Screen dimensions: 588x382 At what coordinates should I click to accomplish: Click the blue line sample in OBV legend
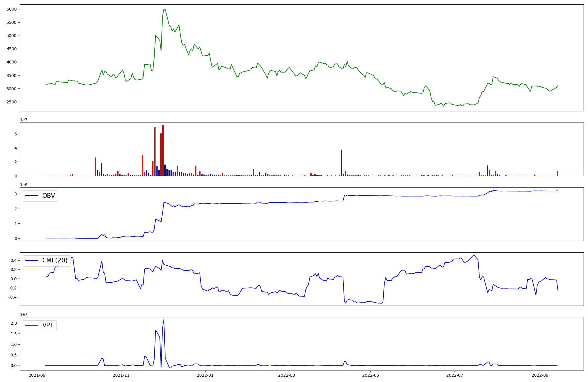click(32, 196)
